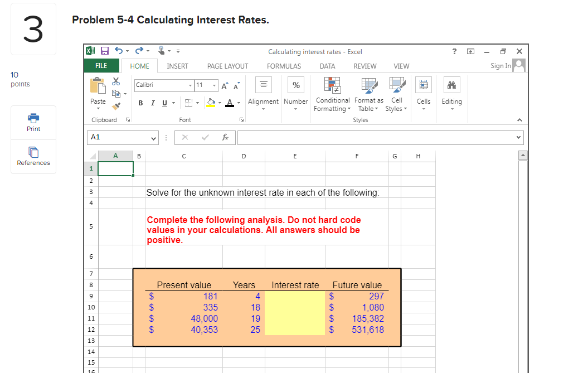Toggle bold formatting in the Font group
The image size is (588, 373).
coord(140,103)
